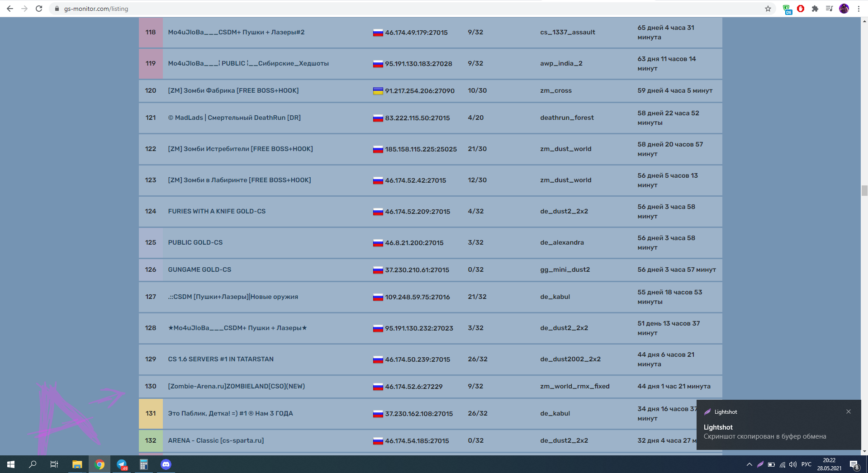This screenshot has width=868, height=473.
Task: Click IP address 46.174.49.179:27015
Action: tap(416, 33)
